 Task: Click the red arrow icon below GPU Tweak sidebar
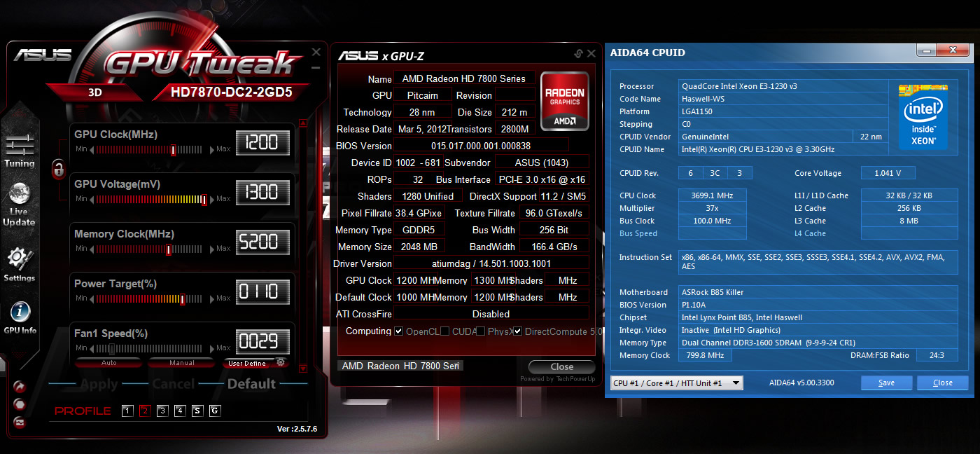coord(20,387)
